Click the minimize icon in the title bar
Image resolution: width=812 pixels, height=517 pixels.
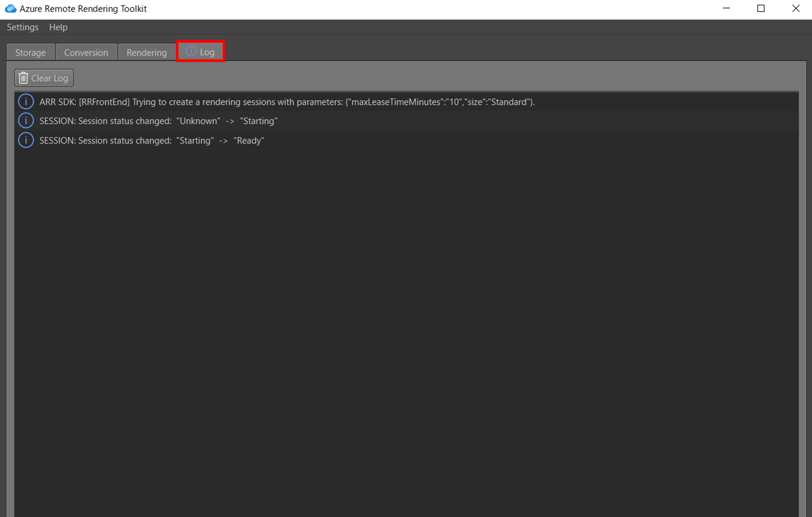(726, 8)
